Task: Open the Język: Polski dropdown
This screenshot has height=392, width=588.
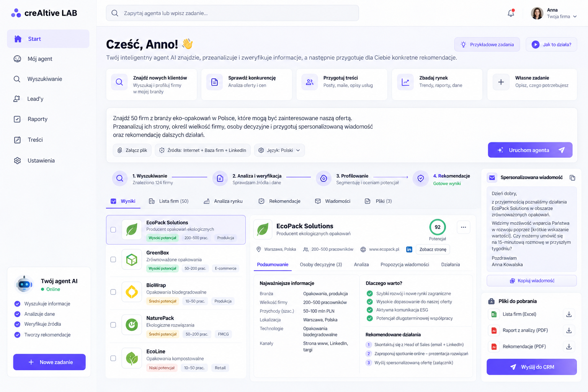Action: click(x=279, y=150)
